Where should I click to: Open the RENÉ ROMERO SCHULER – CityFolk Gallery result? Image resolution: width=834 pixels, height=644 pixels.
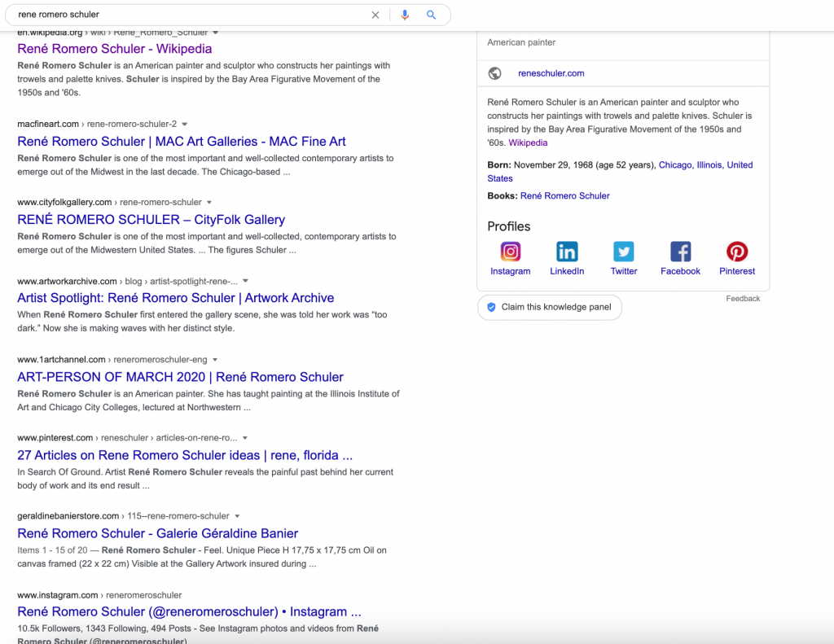pos(151,220)
